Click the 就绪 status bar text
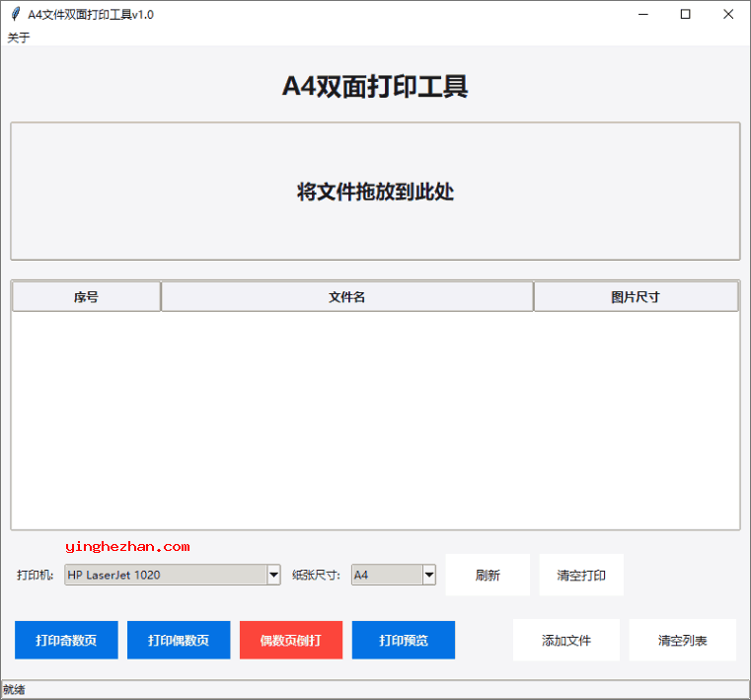 point(14,689)
